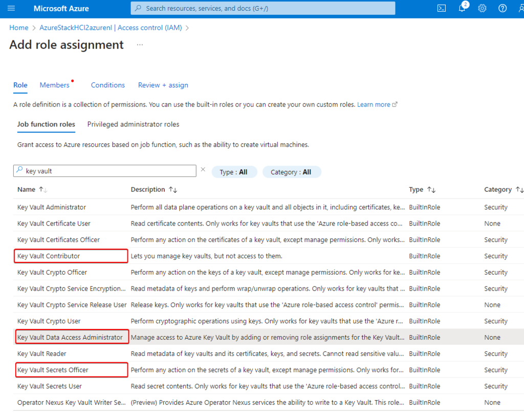
Task: Click the help question mark icon
Action: 503,8
